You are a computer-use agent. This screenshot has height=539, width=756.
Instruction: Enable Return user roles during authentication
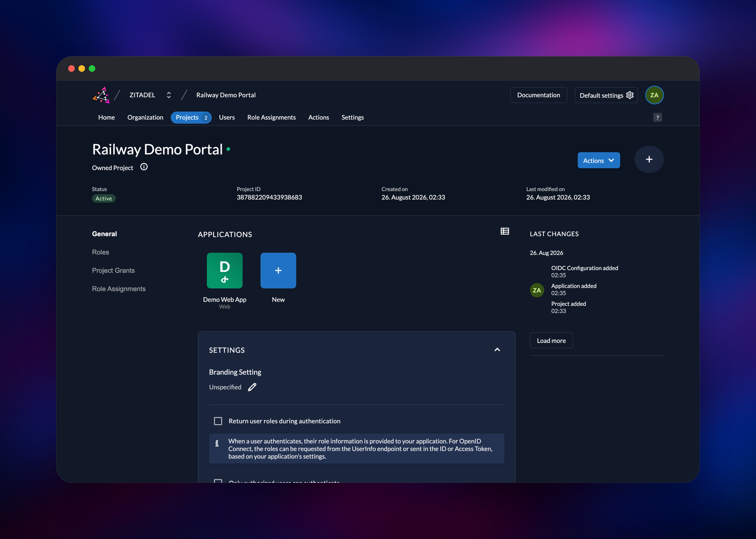pos(218,421)
